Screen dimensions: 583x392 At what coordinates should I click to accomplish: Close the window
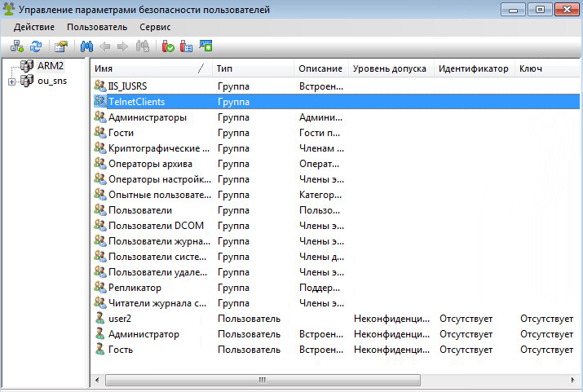pyautogui.click(x=567, y=9)
